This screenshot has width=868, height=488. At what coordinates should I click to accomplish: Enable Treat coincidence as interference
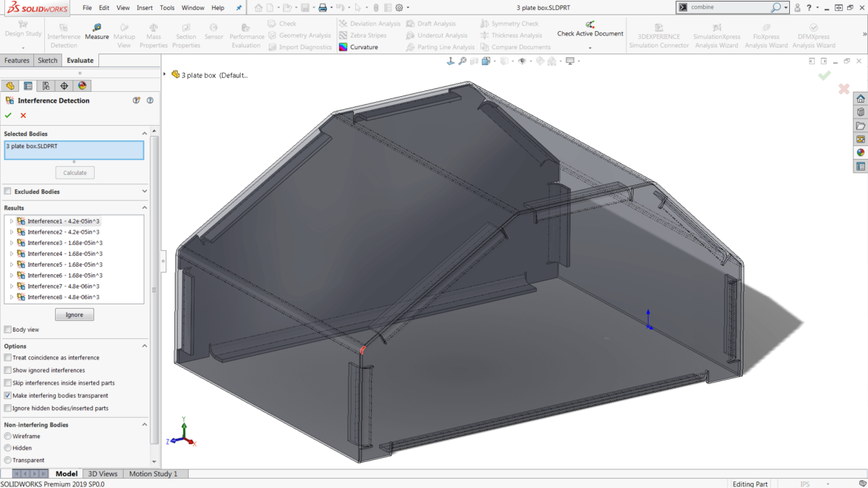point(9,357)
